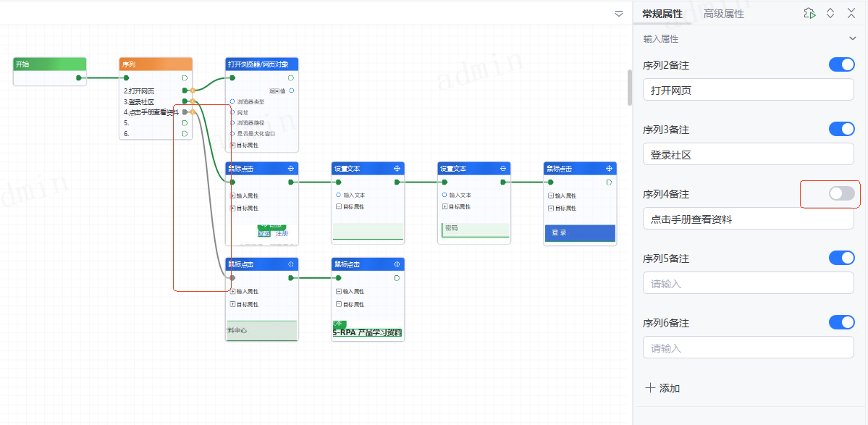Click the expand/collapse arrows icon in panel header
The width and height of the screenshot is (868, 425).
pyautogui.click(x=830, y=14)
